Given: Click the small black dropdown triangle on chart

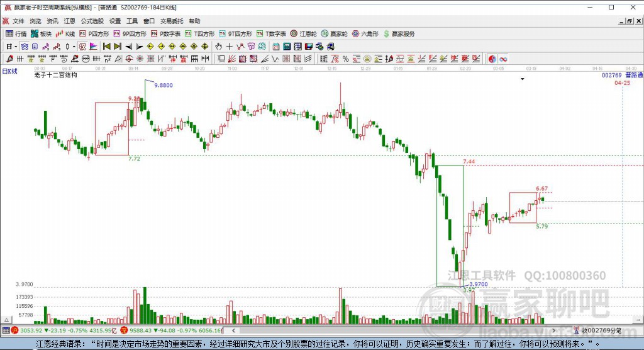Looking at the screenshot, I should pyautogui.click(x=523, y=79).
